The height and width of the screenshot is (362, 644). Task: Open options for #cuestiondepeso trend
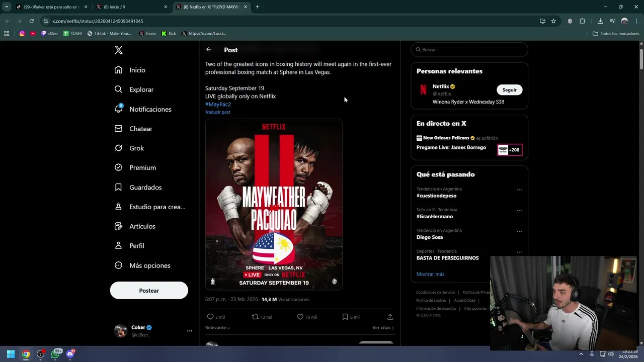[519, 190]
